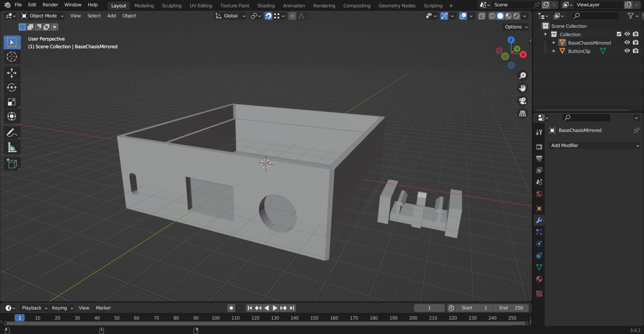The width and height of the screenshot is (644, 334).
Task: Click the outliner search field
Action: [596, 16]
